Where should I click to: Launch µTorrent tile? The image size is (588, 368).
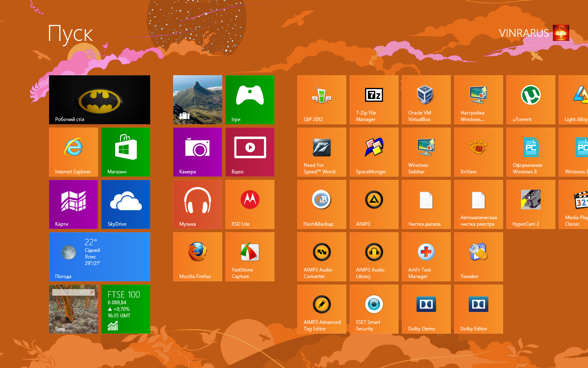[x=531, y=100]
